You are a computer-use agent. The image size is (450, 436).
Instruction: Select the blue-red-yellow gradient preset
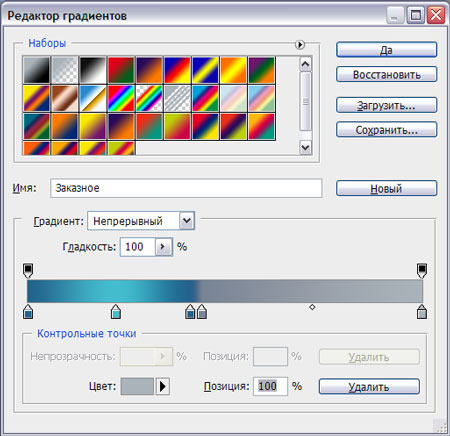coord(177,70)
